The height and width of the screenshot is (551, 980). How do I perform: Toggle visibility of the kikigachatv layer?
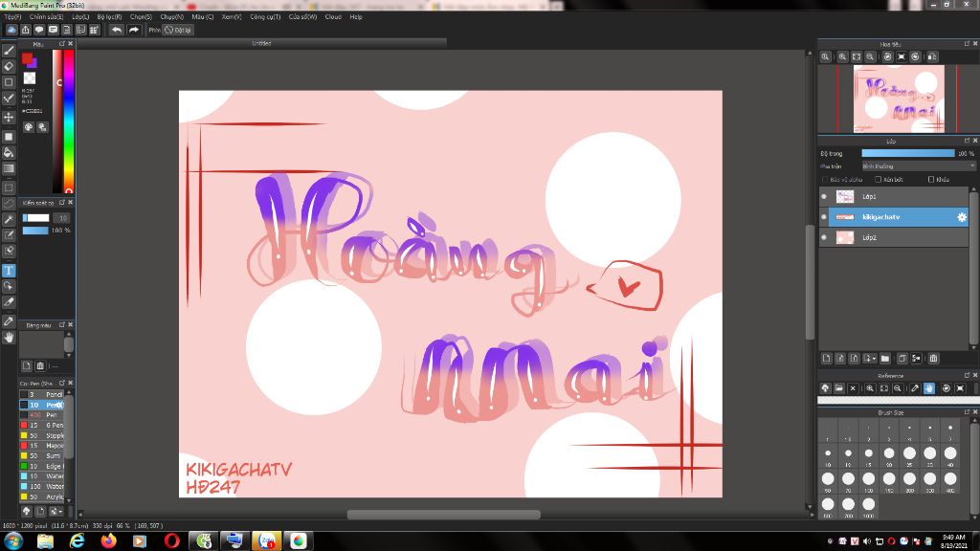click(824, 217)
